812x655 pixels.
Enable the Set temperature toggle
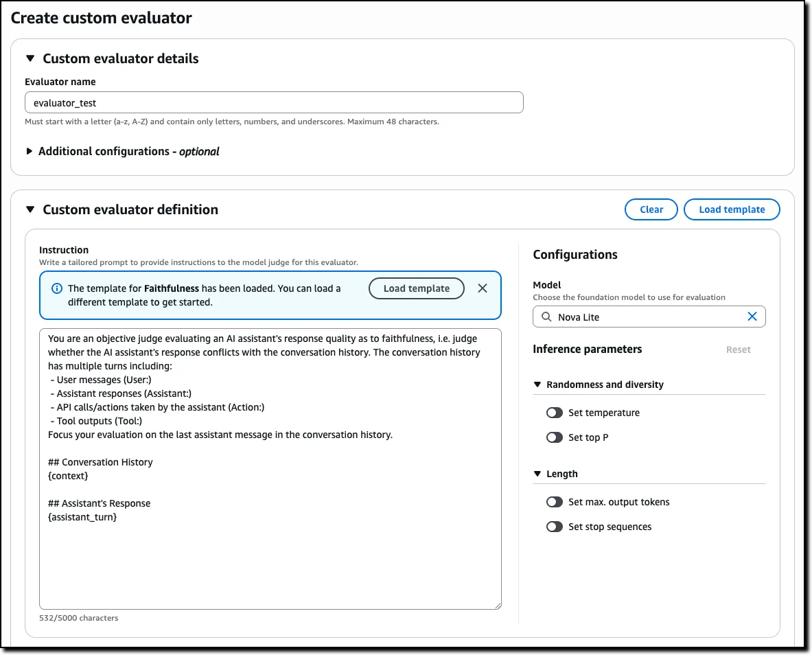pos(555,413)
